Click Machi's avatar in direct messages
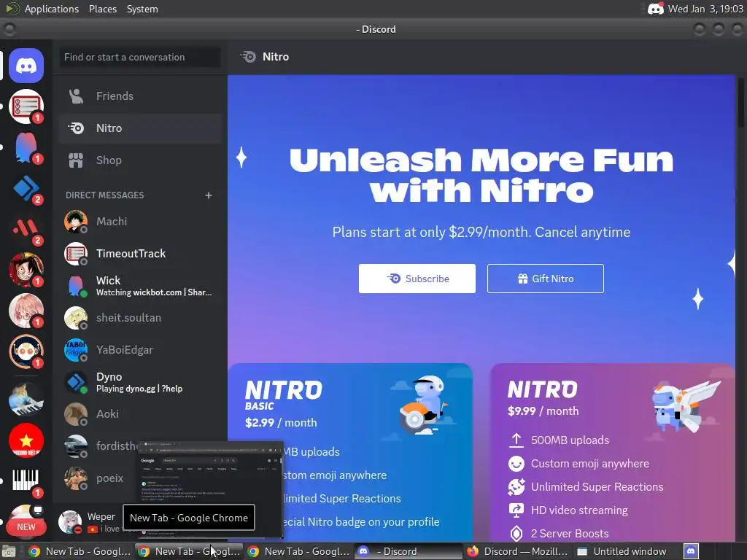The height and width of the screenshot is (560, 747). [x=76, y=222]
